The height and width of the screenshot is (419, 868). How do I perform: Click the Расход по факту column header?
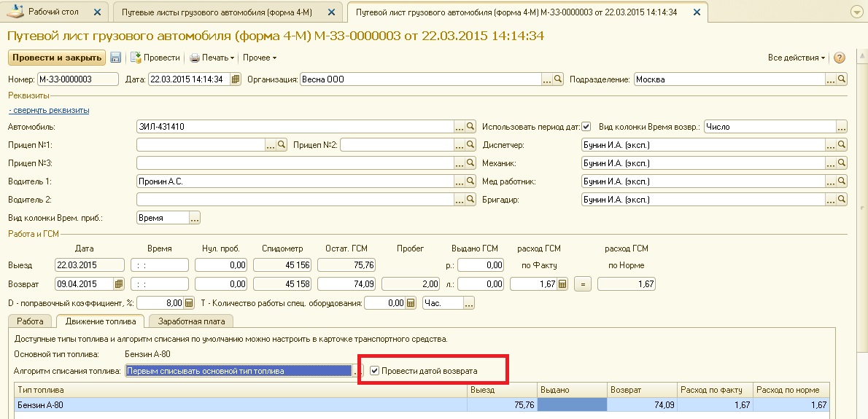point(717,390)
